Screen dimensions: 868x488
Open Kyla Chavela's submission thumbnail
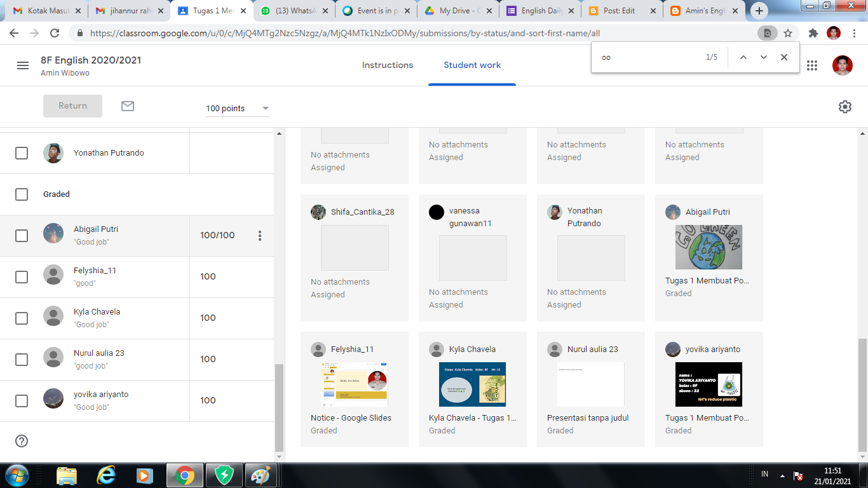472,384
